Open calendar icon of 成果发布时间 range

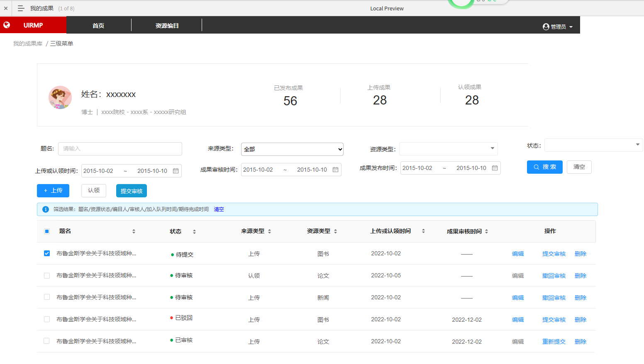[x=495, y=168]
